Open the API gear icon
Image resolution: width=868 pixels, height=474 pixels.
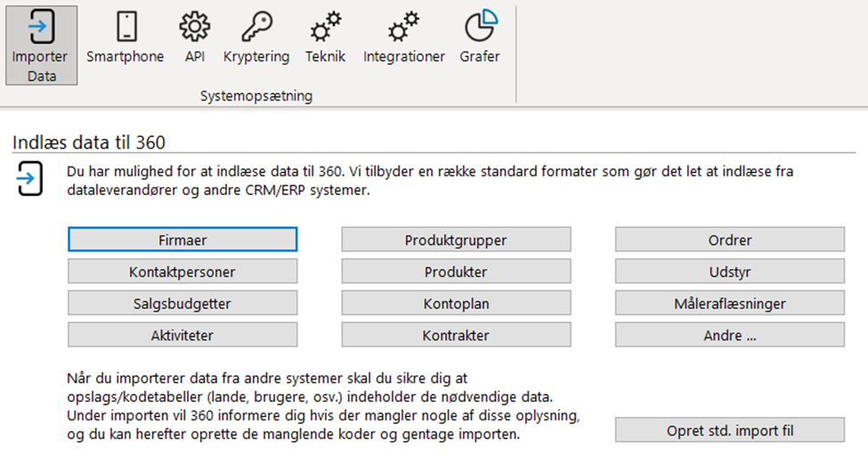195,26
